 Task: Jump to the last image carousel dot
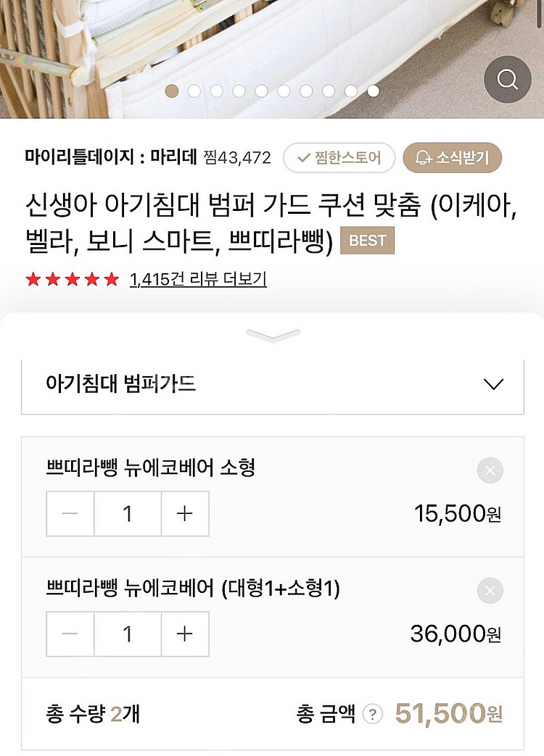click(373, 91)
